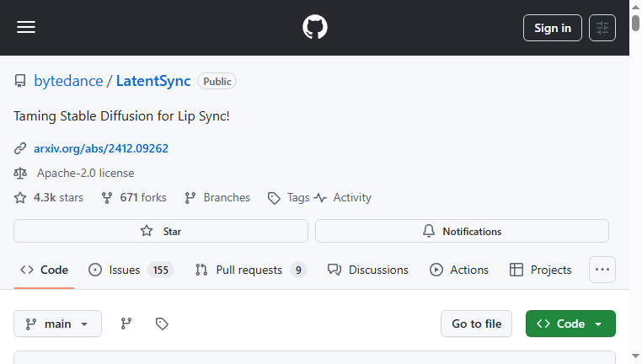Click the repository book icon beside bytedance
Screen dimensions: 642x364
(20, 81)
